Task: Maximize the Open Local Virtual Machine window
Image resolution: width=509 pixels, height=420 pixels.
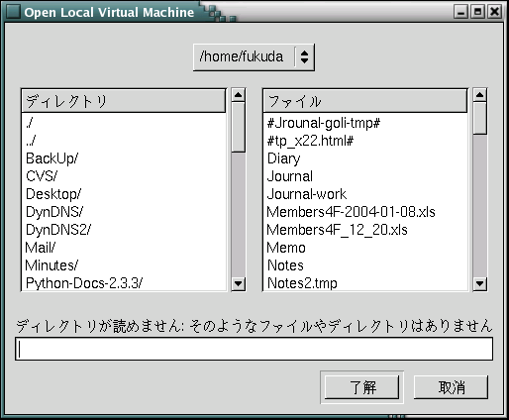Action: tap(477, 12)
